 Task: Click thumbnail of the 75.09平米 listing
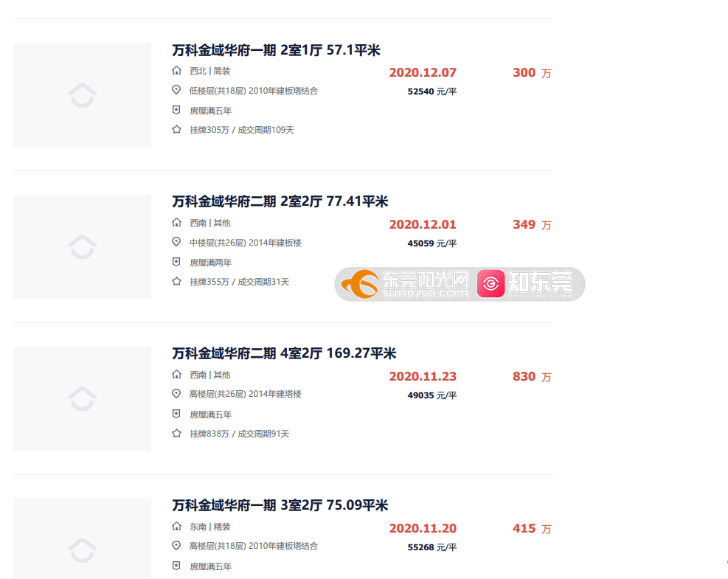(82, 538)
